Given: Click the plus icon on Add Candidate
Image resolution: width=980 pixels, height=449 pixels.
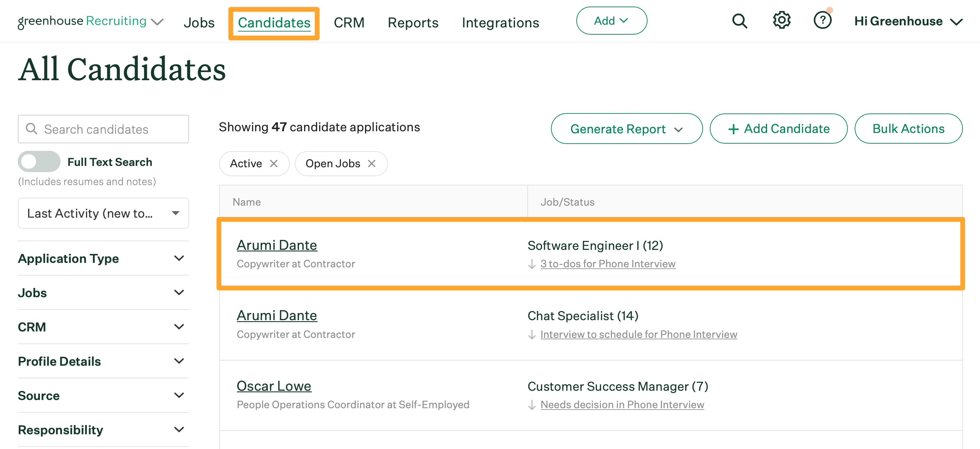Looking at the screenshot, I should pyautogui.click(x=733, y=129).
